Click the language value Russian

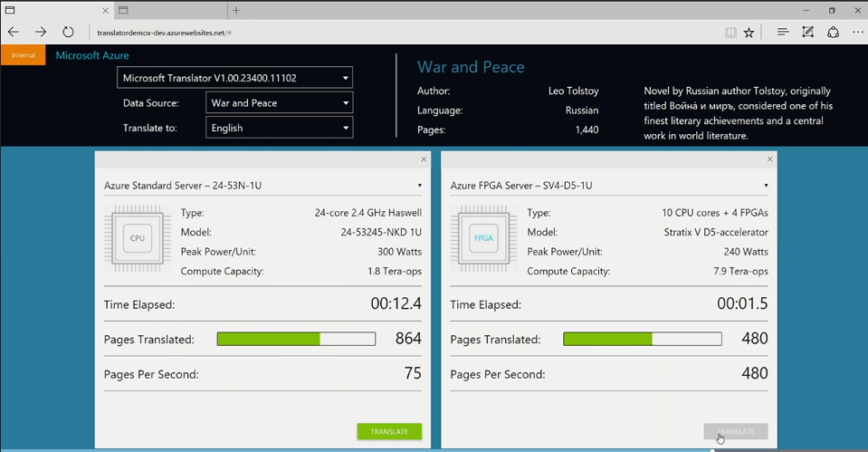582,111
